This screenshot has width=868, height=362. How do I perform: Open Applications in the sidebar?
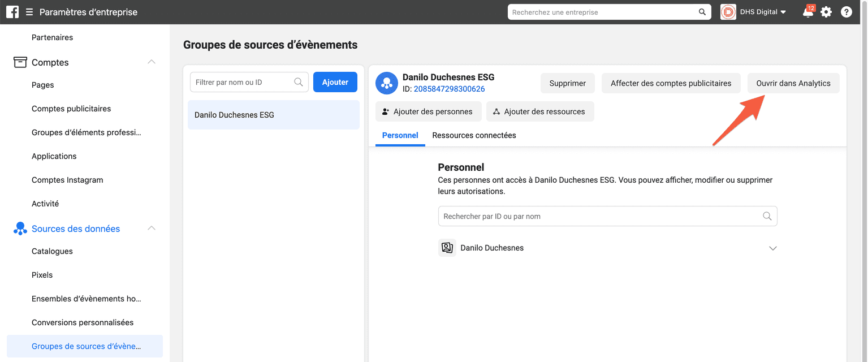coord(54,156)
